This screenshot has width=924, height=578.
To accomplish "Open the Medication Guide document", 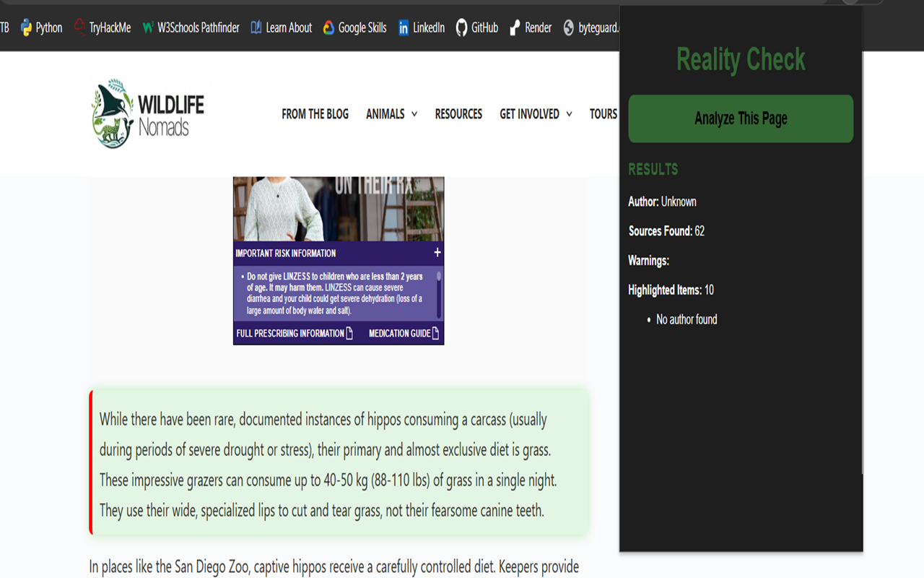I will click(404, 333).
